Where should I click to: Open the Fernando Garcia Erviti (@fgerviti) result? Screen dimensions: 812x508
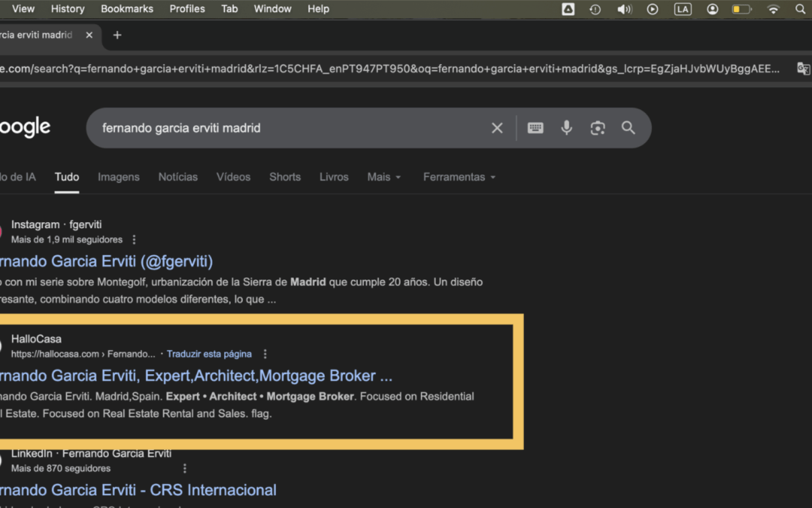tap(106, 261)
